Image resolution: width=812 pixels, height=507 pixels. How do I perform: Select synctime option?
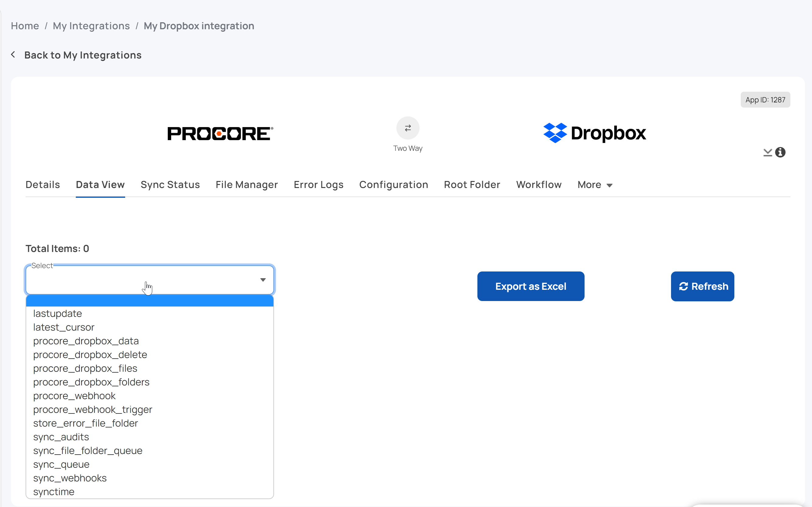pos(150,492)
